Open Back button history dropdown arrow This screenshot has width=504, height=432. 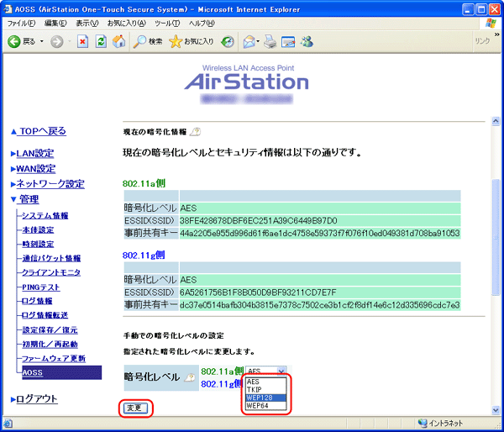[42, 41]
